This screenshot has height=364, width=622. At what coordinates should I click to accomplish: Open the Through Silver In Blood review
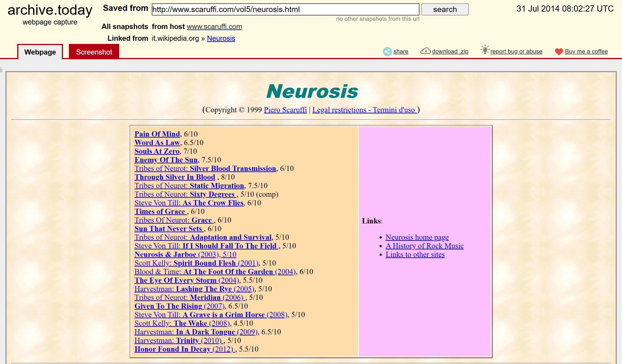(x=175, y=177)
